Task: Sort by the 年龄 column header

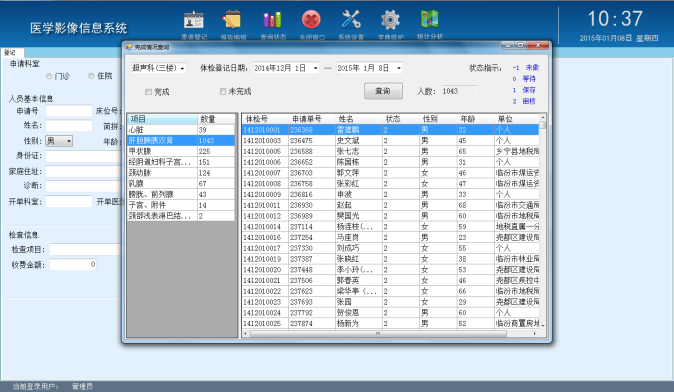Action: pyautogui.click(x=475, y=119)
